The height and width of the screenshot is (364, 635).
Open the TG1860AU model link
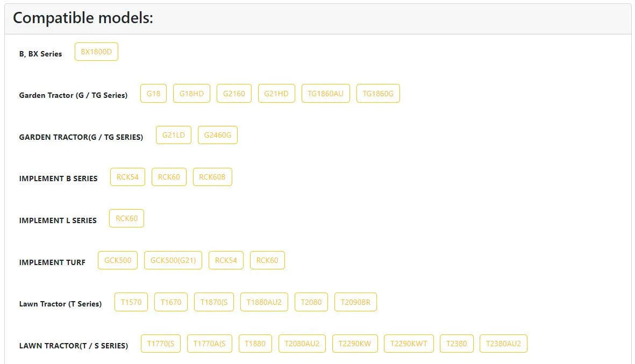click(326, 94)
